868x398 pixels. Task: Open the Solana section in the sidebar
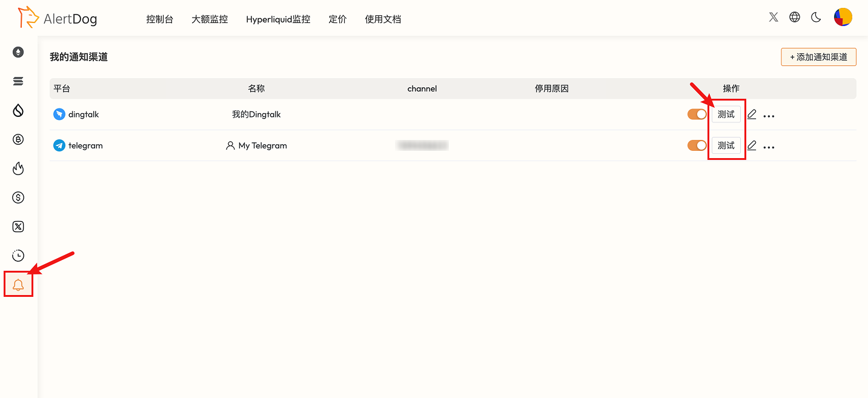pyautogui.click(x=18, y=81)
